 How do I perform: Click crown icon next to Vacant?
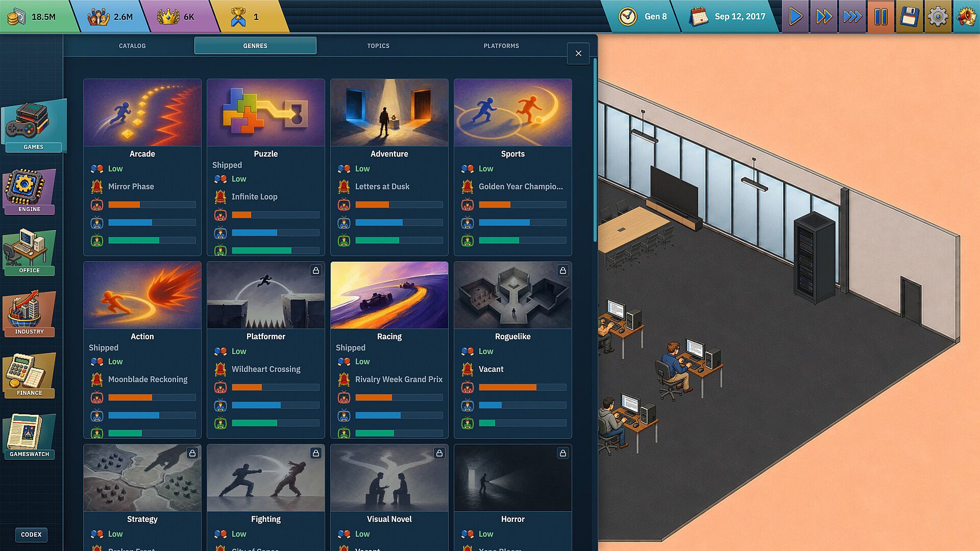pyautogui.click(x=468, y=369)
